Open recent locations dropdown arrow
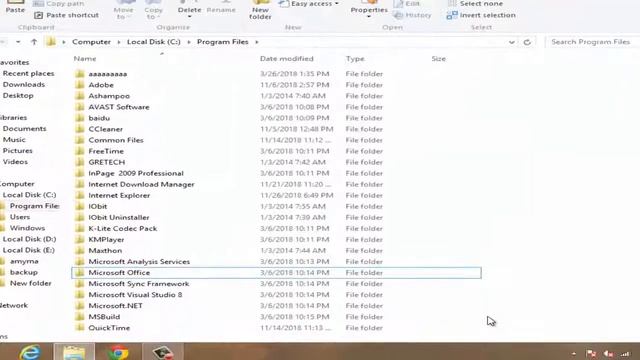This screenshot has height=360, width=640. coord(18,42)
